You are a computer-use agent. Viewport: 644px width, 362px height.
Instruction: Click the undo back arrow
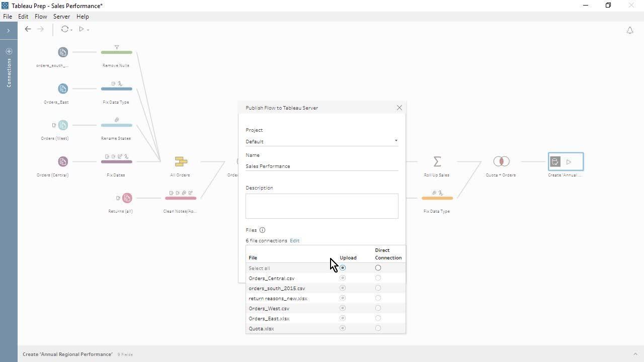(28, 29)
